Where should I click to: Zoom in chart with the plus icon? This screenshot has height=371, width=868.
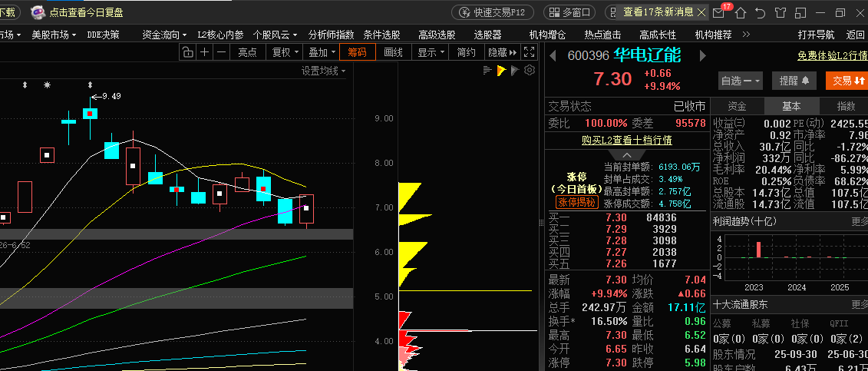[x=204, y=52]
